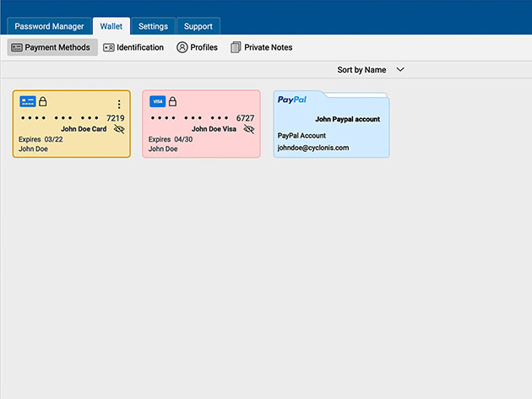Click the Private Notes document icon

pos(236,47)
